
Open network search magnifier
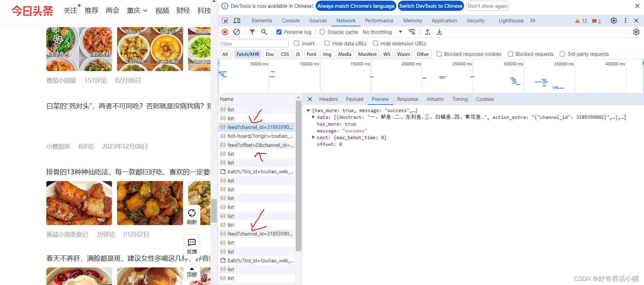(x=264, y=32)
